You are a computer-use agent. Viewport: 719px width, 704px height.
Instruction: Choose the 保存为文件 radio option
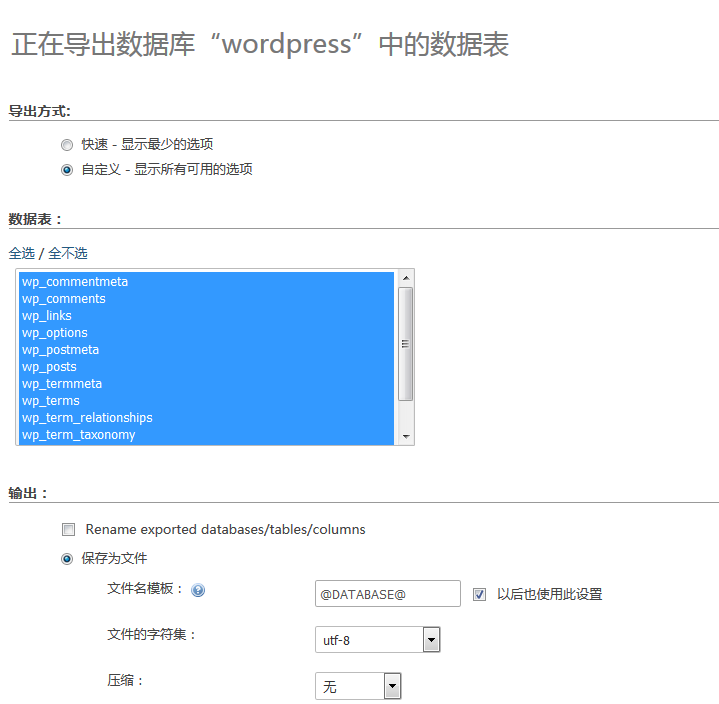click(67, 558)
